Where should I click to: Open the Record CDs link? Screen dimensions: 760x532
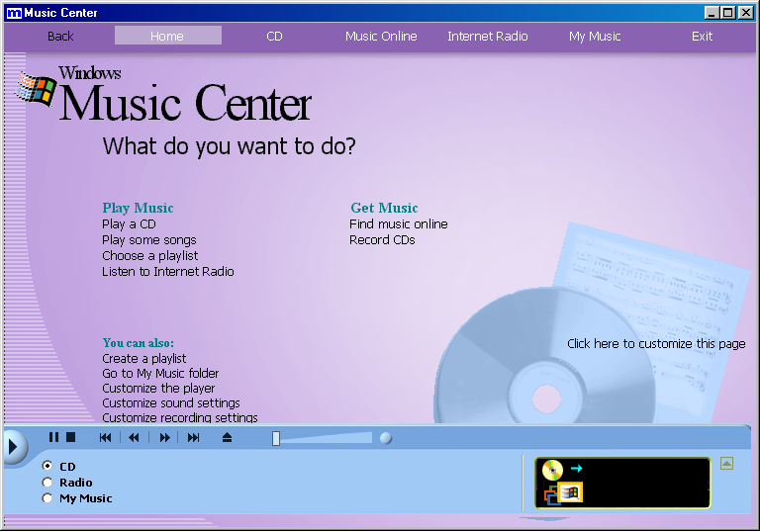(382, 240)
